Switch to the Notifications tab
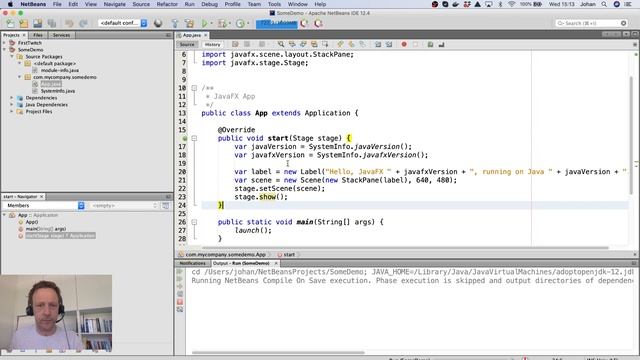The height and width of the screenshot is (360, 640). [x=193, y=263]
